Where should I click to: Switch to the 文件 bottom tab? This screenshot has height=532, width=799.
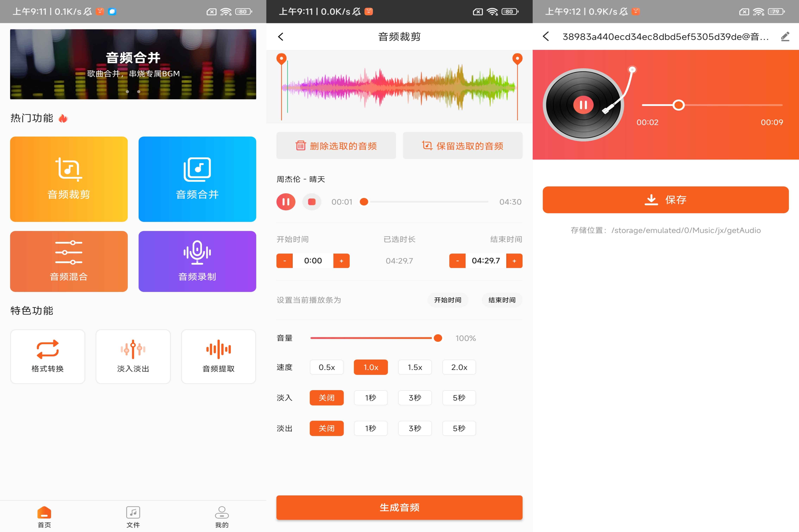point(133,517)
